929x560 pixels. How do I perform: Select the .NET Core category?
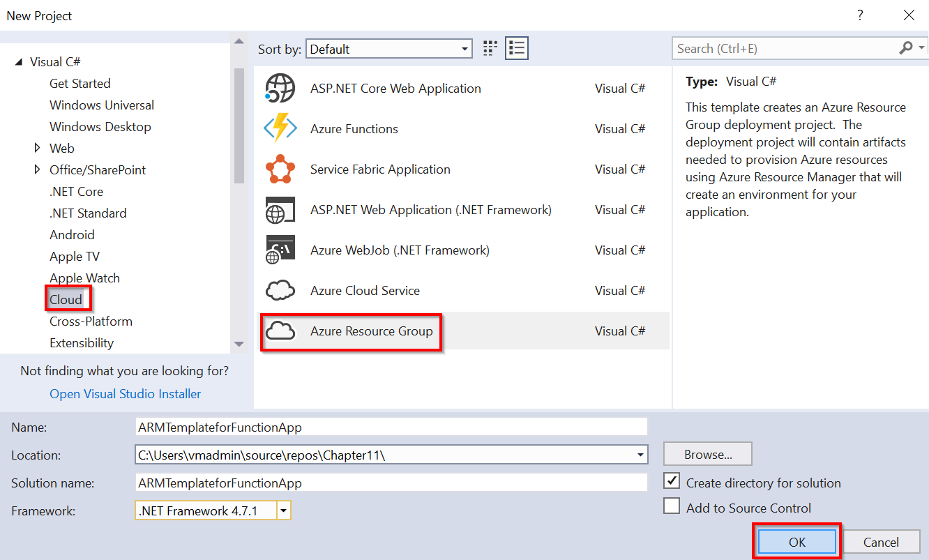(x=76, y=192)
